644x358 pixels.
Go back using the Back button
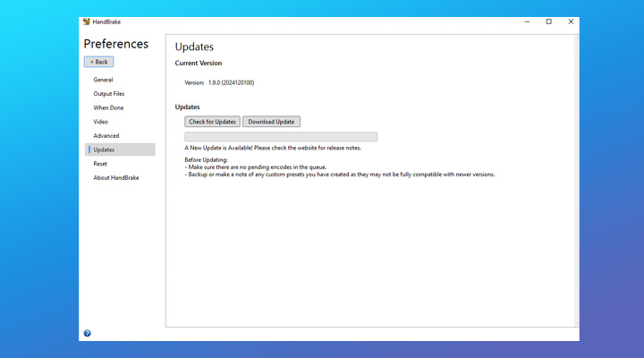click(99, 62)
